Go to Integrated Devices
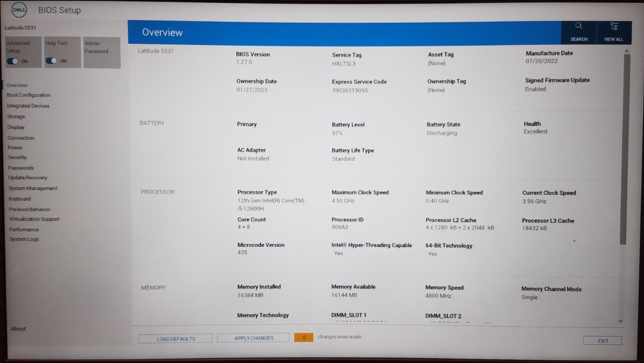Viewport: 644px width, 363px height. point(28,106)
